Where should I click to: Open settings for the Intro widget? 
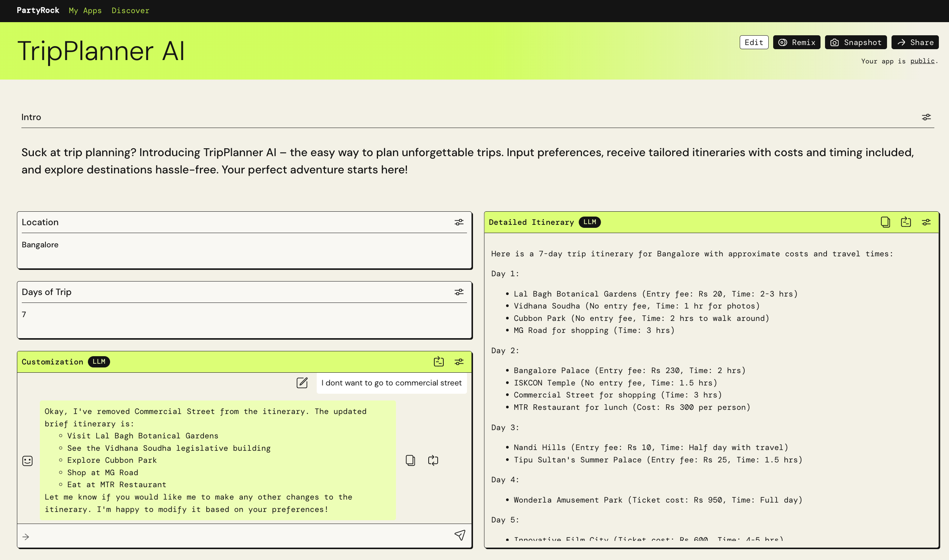click(x=926, y=117)
